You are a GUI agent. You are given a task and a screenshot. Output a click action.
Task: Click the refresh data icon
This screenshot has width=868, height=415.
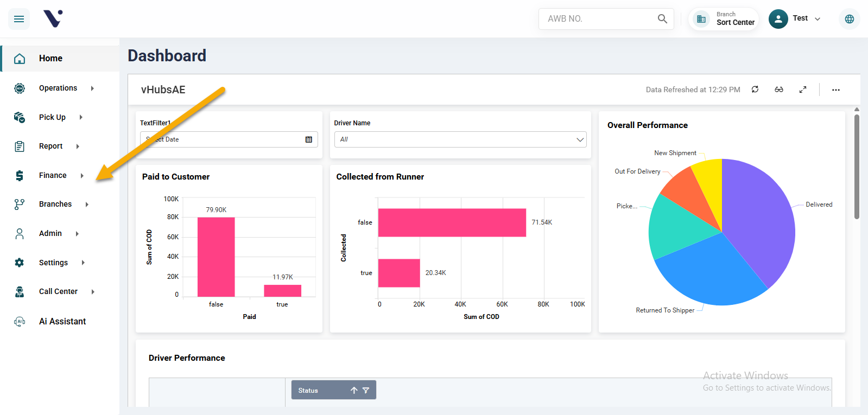[x=755, y=90]
